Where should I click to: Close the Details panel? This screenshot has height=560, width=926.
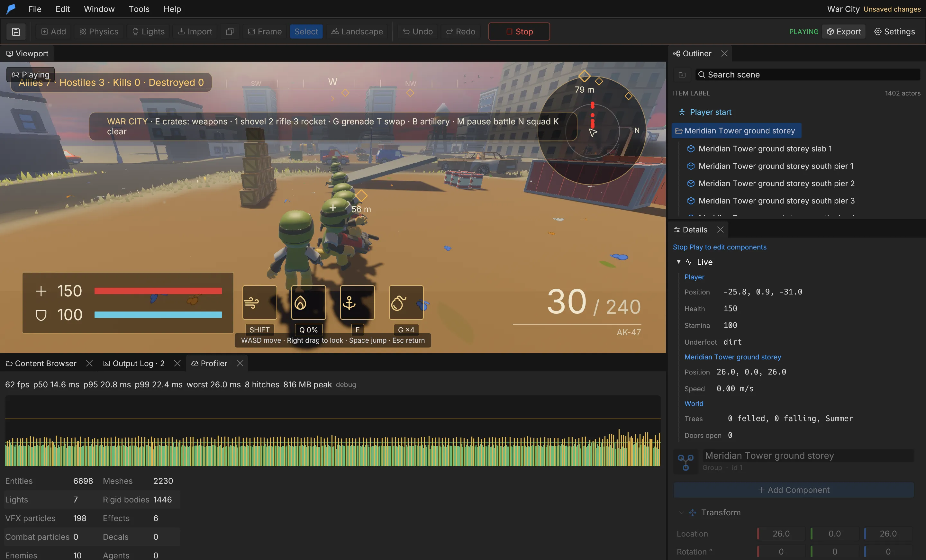[720, 230]
